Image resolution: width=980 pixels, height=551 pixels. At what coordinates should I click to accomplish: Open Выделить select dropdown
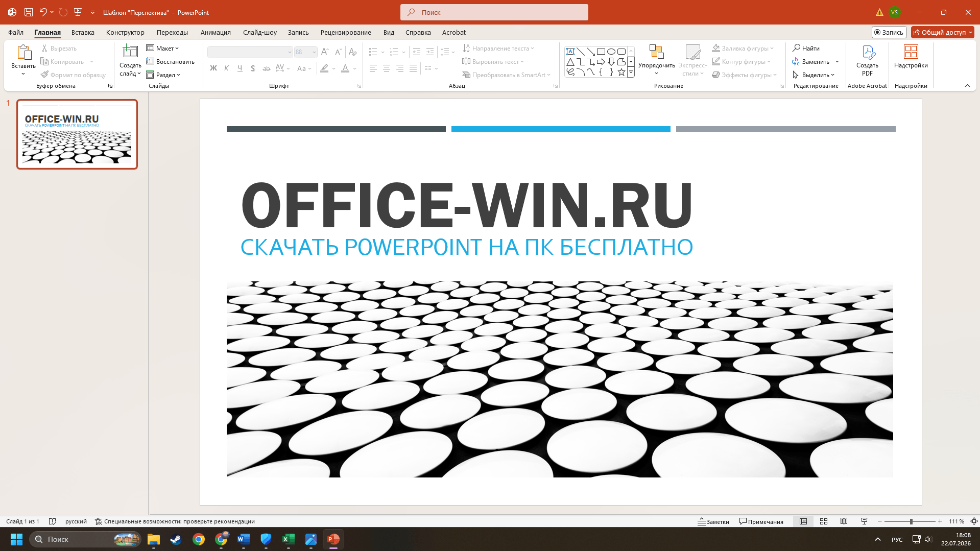[814, 75]
